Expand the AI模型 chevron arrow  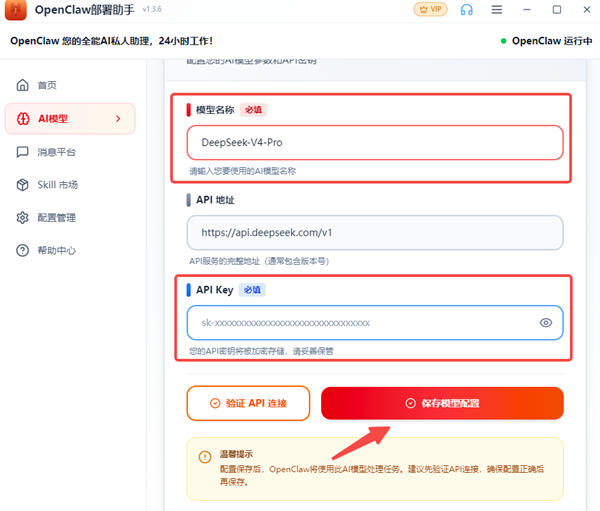click(118, 119)
